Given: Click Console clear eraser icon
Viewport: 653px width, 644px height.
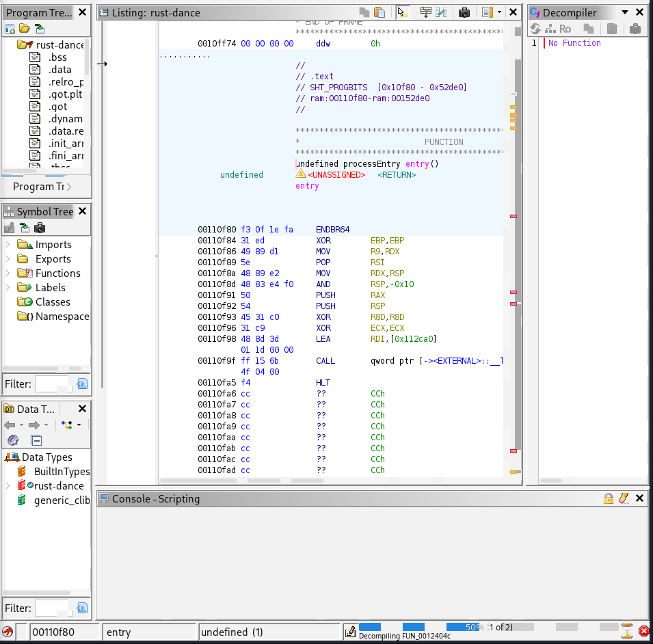Looking at the screenshot, I should (x=624, y=498).
